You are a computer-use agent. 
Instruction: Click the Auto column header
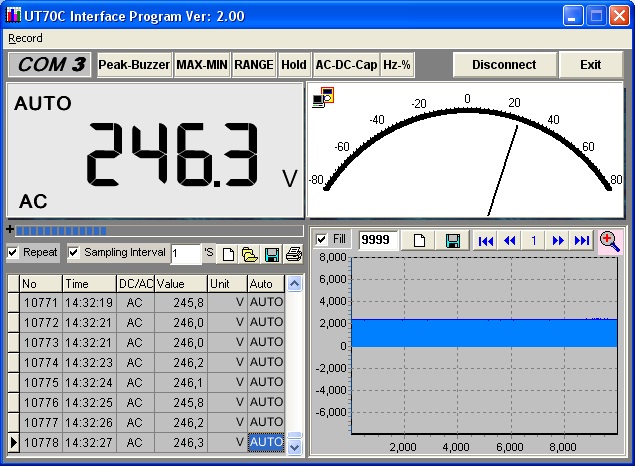(266, 283)
